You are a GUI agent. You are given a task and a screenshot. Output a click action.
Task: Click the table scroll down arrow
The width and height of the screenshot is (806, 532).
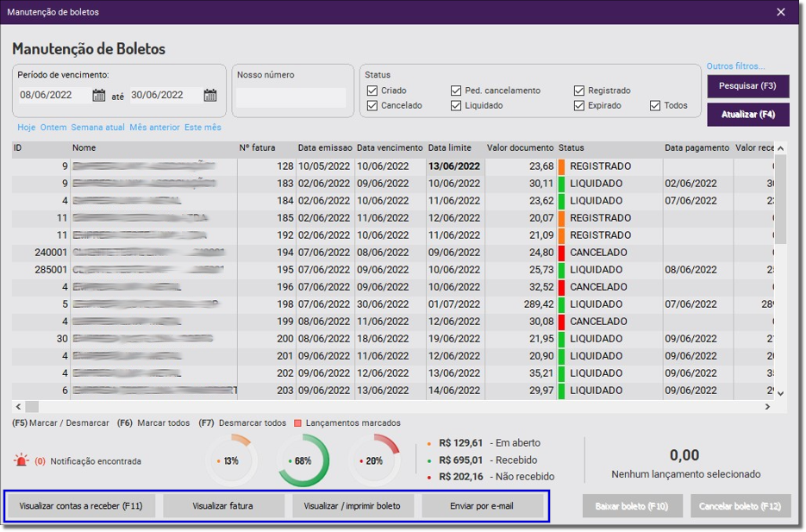(x=780, y=394)
